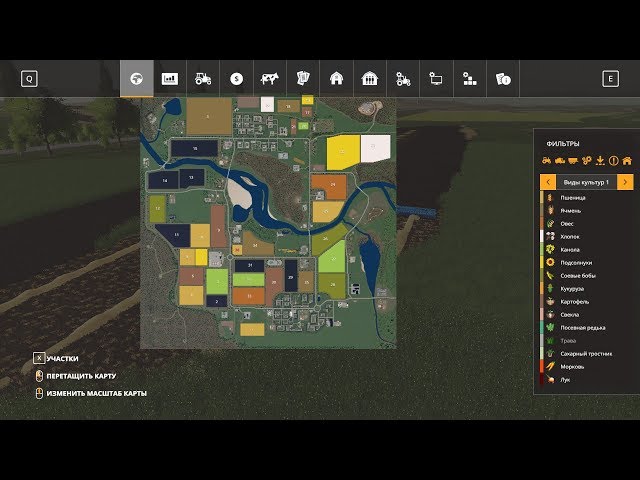Viewport: 640px width, 480px height.
Task: Toggle the combine harvester map filter icon
Action: pos(560,160)
